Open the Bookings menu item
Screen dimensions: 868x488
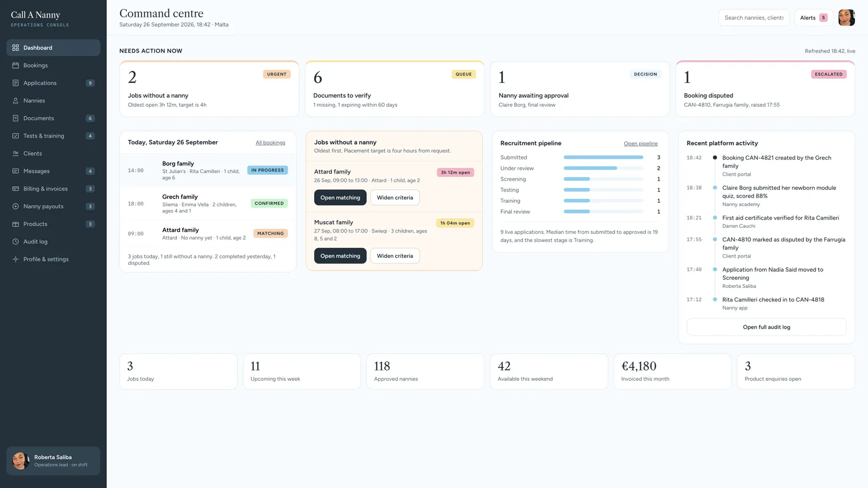53,66
